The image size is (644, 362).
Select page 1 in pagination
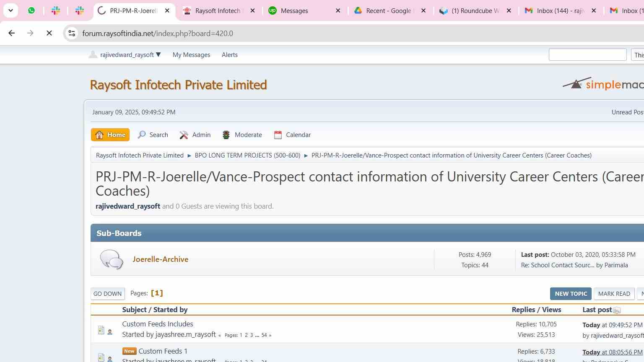157,293
